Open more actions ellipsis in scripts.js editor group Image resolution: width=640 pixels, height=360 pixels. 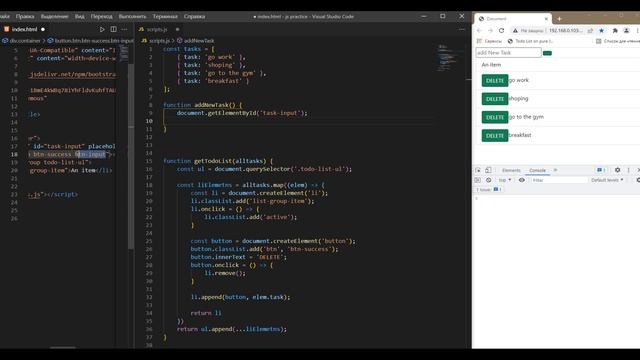pyautogui.click(x=461, y=29)
